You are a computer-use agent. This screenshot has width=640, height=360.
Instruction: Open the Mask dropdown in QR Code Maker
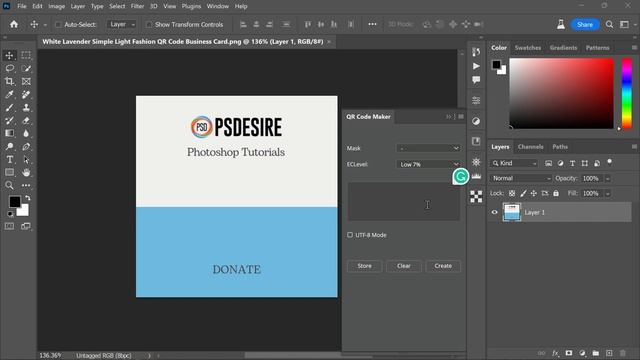[428, 148]
